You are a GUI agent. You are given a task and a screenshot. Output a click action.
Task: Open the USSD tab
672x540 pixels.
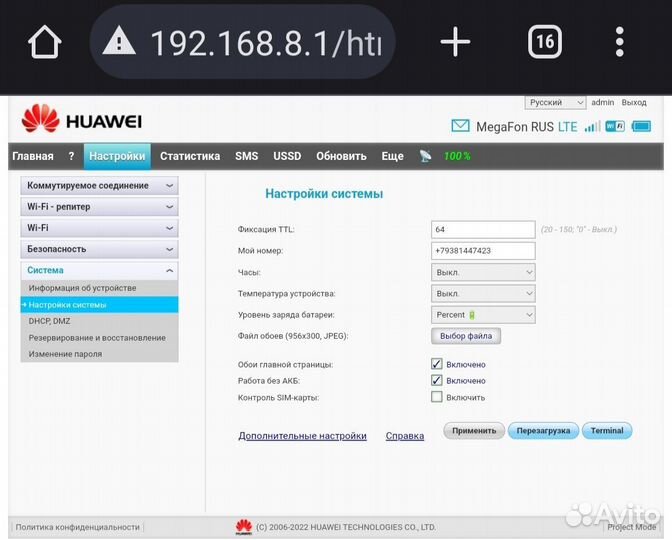click(287, 156)
